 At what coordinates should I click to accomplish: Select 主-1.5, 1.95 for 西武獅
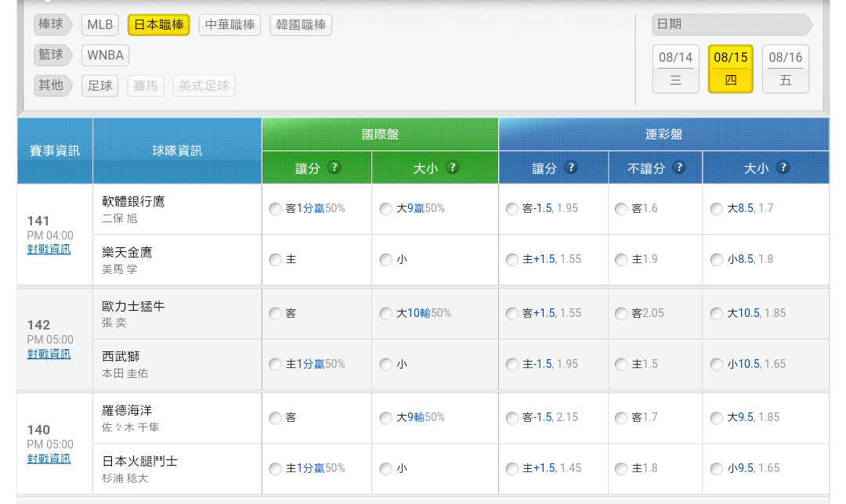click(512, 365)
